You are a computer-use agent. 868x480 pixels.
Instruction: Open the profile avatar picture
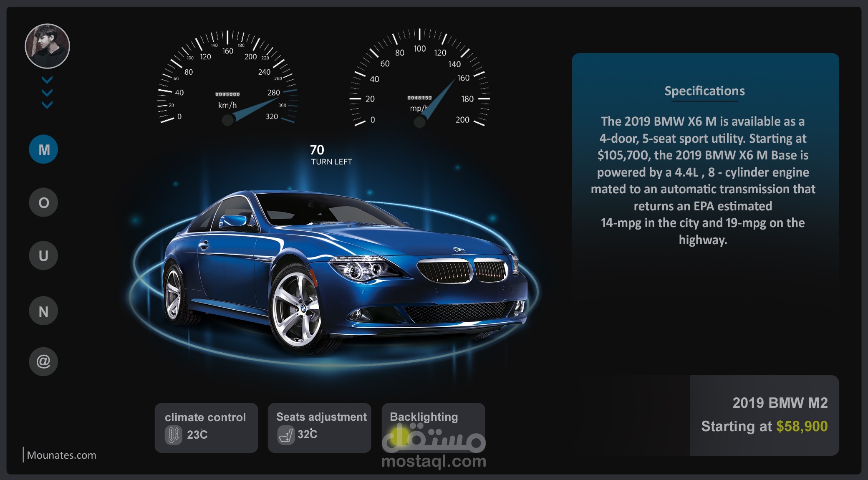(47, 45)
